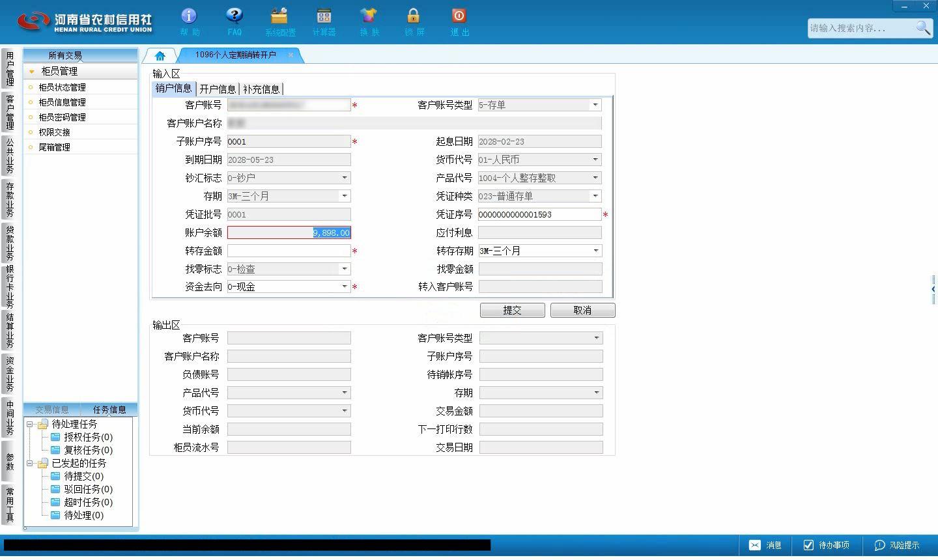Open the 货币代号 dropdown showing 01-人民币
The width and height of the screenshot is (938, 560).
pos(595,160)
